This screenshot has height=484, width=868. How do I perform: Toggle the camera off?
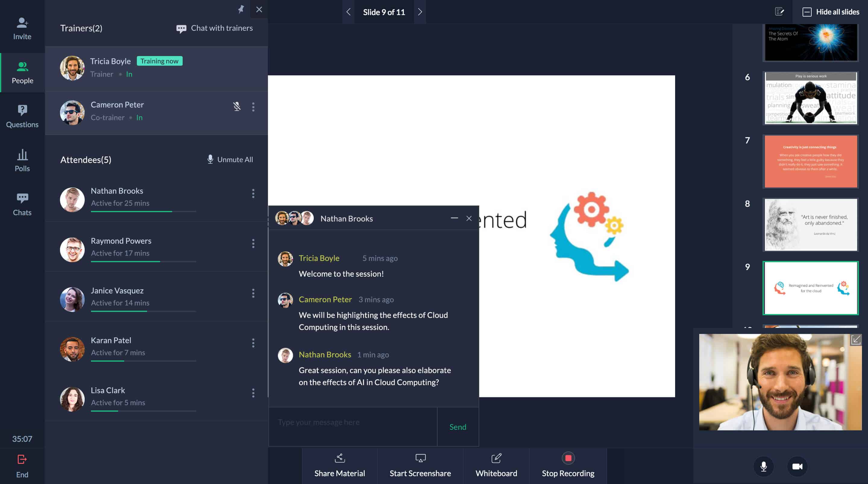pyautogui.click(x=797, y=466)
